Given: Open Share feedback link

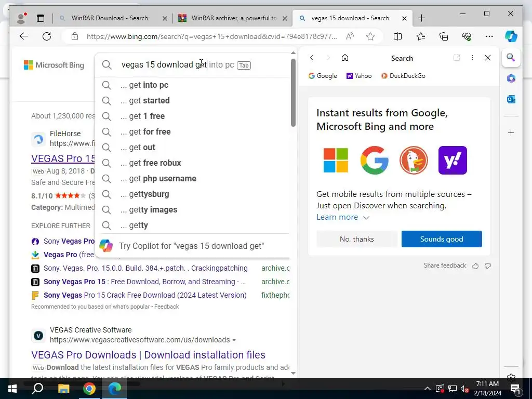Looking at the screenshot, I should 445,265.
